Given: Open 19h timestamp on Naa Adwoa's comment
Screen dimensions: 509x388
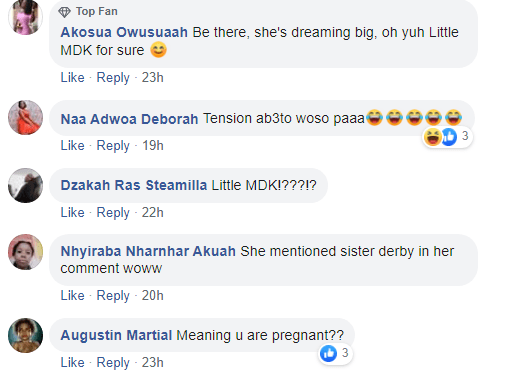Looking at the screenshot, I should (153, 146).
